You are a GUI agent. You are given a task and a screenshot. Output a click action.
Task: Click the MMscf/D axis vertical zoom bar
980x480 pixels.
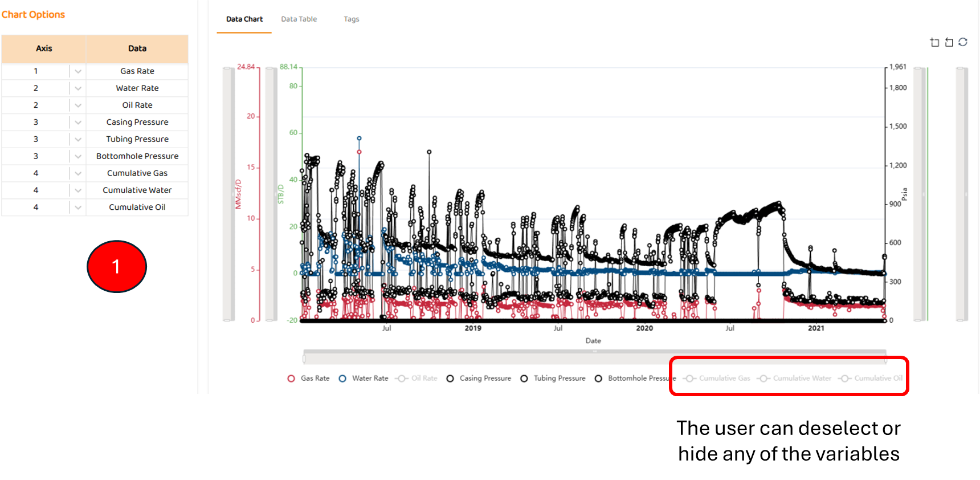228,194
